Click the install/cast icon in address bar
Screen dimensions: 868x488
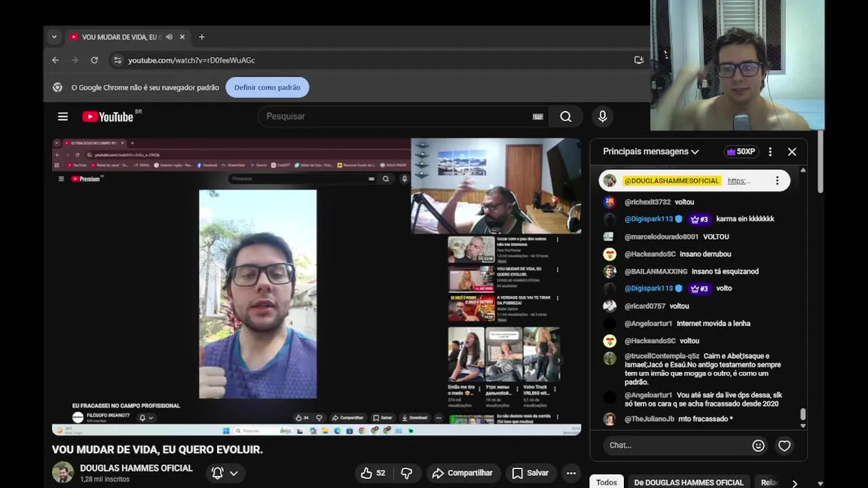point(639,60)
